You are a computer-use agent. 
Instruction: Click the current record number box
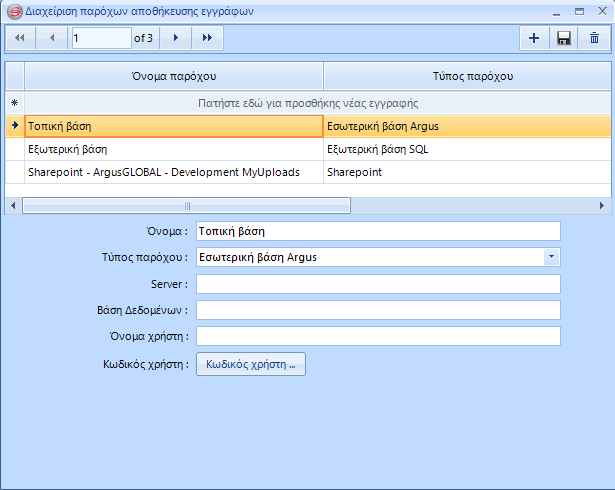coord(100,38)
